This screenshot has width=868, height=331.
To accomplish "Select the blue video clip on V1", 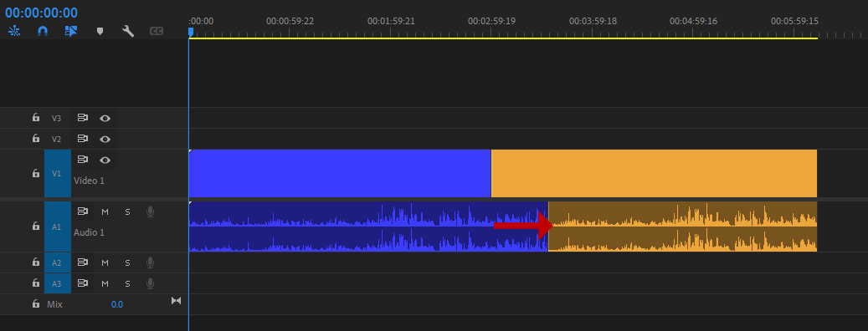I will pos(340,174).
